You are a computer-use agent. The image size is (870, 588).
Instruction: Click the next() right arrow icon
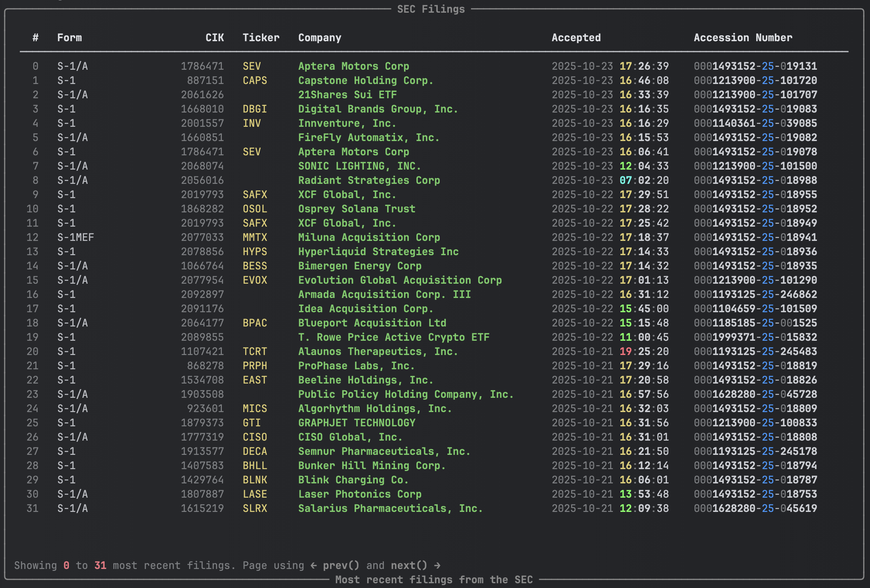pos(437,565)
